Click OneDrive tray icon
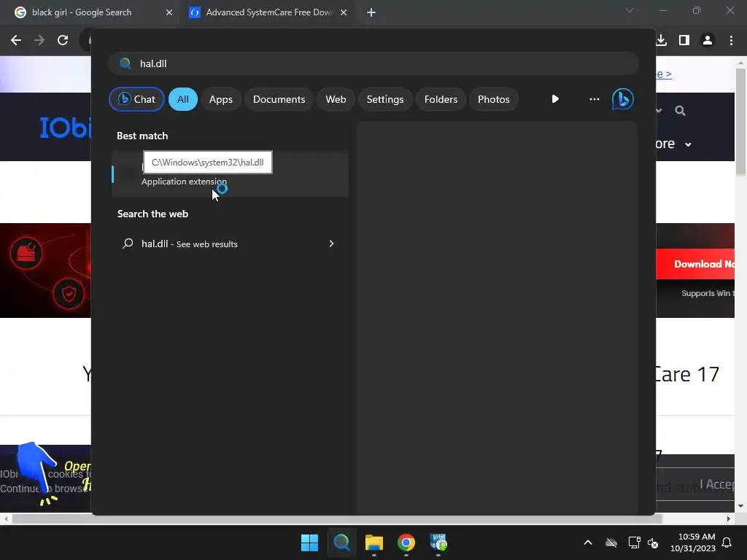Screen dimensions: 747x560 point(611,542)
